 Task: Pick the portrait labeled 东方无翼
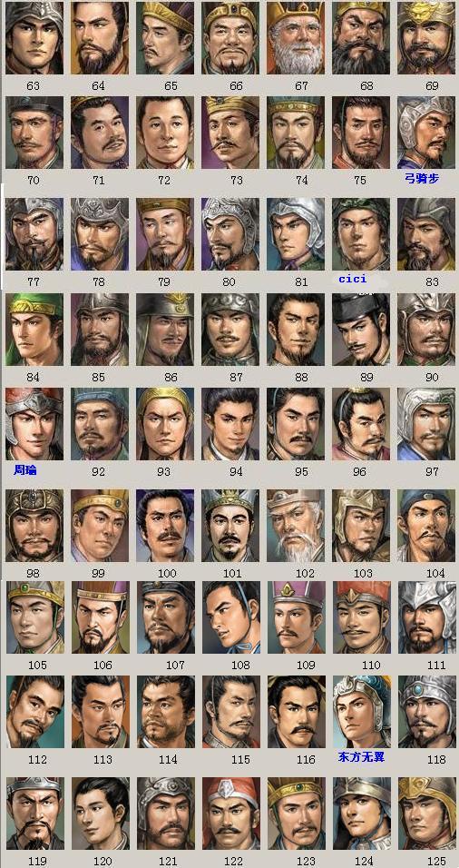[362, 712]
